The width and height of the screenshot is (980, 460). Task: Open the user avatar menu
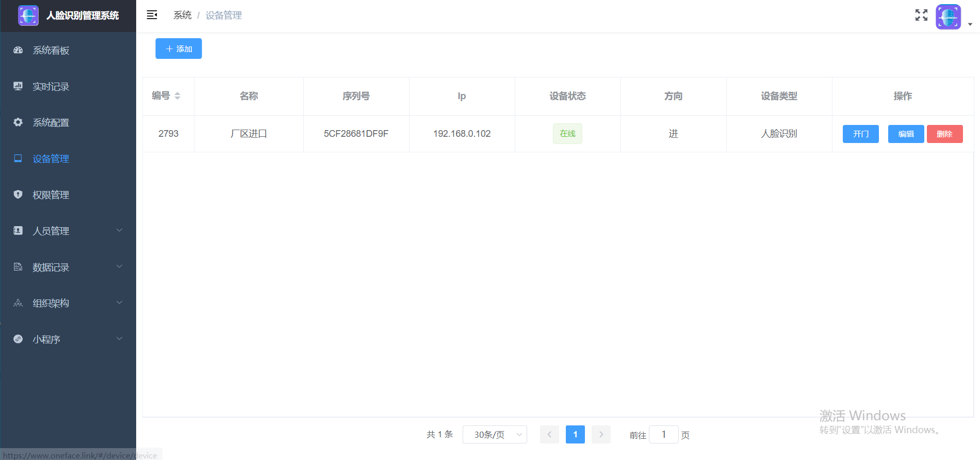click(x=948, y=17)
